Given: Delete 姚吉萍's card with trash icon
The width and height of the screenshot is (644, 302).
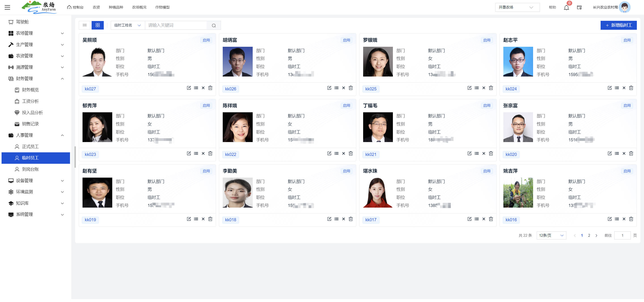Looking at the screenshot, I should pos(631,219).
